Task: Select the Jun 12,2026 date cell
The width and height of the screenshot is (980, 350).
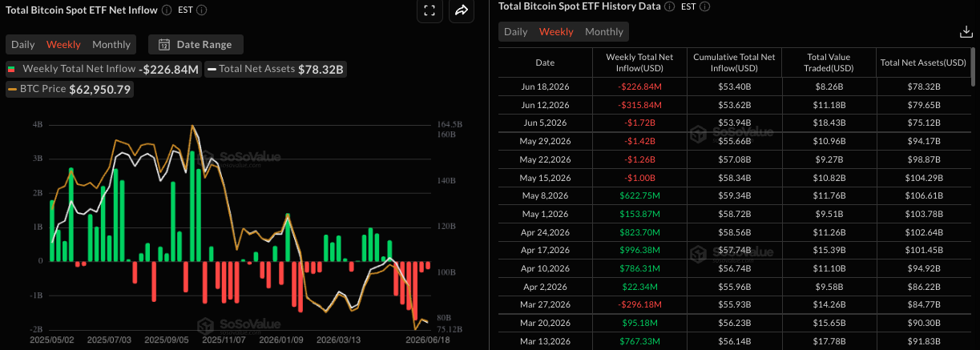Action: [x=545, y=105]
